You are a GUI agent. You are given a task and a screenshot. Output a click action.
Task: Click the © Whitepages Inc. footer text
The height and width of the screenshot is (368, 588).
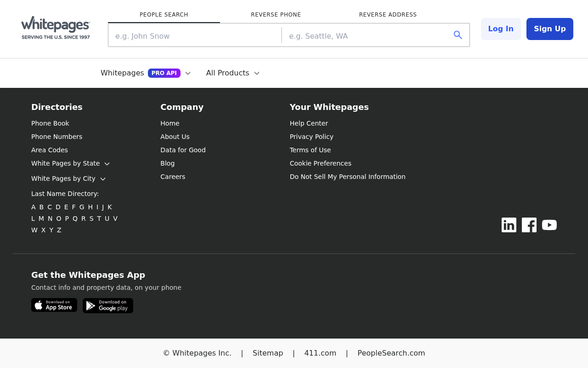pyautogui.click(x=197, y=353)
